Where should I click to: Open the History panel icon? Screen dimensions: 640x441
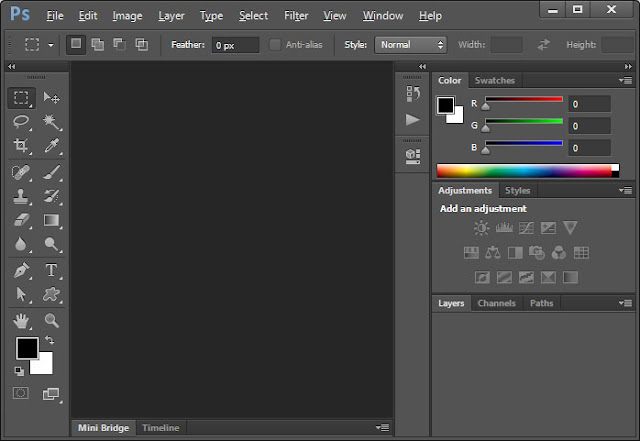click(413, 94)
